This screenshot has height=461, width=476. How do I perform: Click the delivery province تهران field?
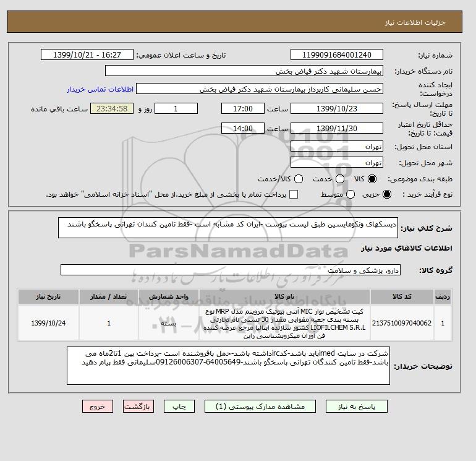pos(337,147)
